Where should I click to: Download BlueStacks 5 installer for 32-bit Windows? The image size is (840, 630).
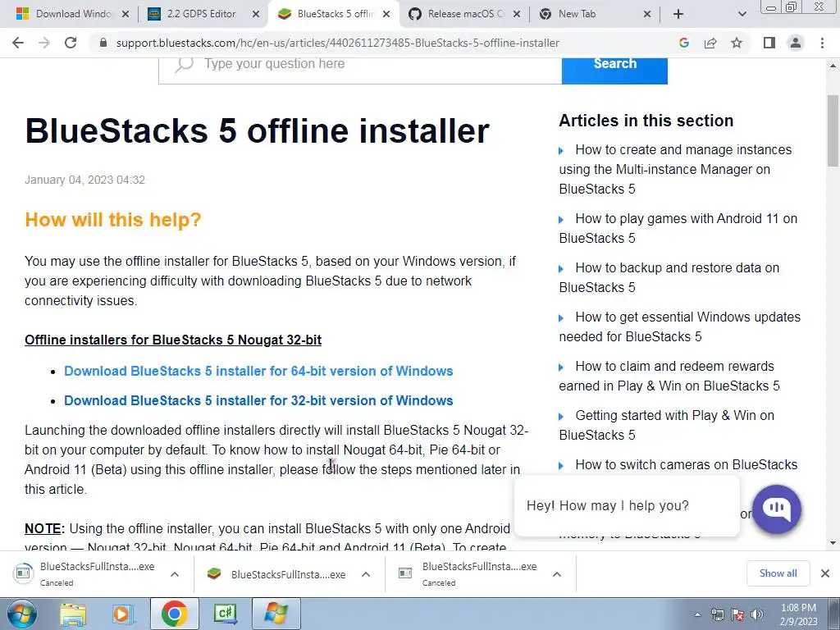point(258,400)
